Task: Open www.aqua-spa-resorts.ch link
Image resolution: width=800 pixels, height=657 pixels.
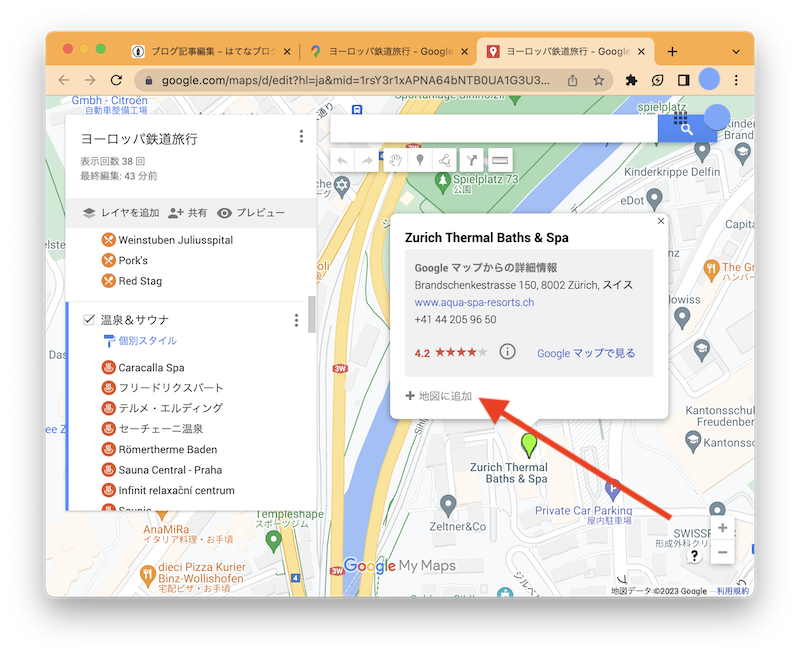Action: click(474, 302)
